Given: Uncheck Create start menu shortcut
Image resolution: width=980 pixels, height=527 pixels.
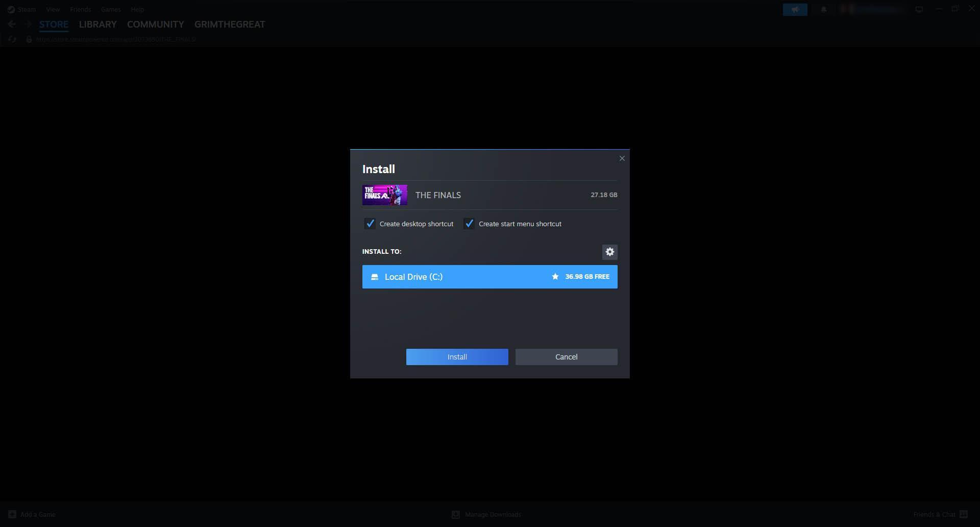Looking at the screenshot, I should point(469,224).
